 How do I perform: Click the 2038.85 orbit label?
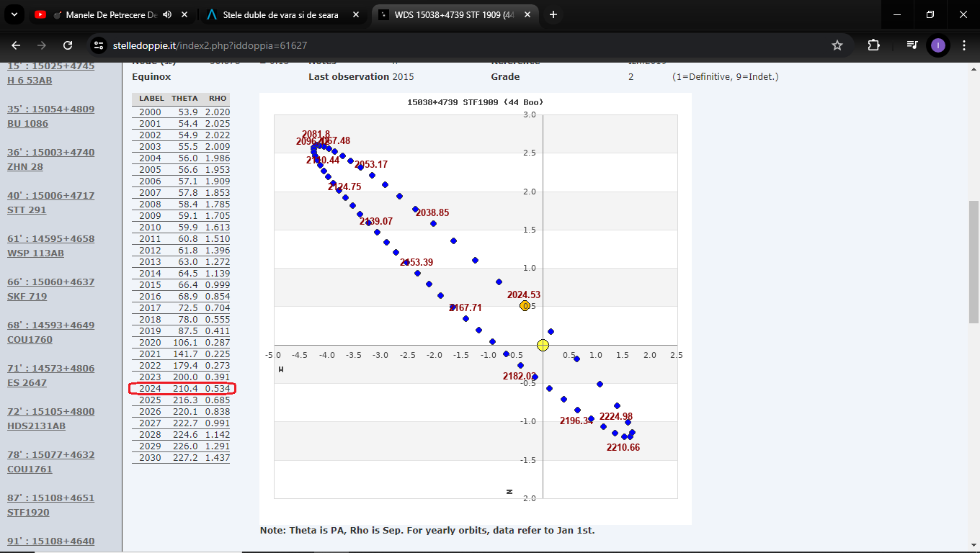pyautogui.click(x=432, y=212)
